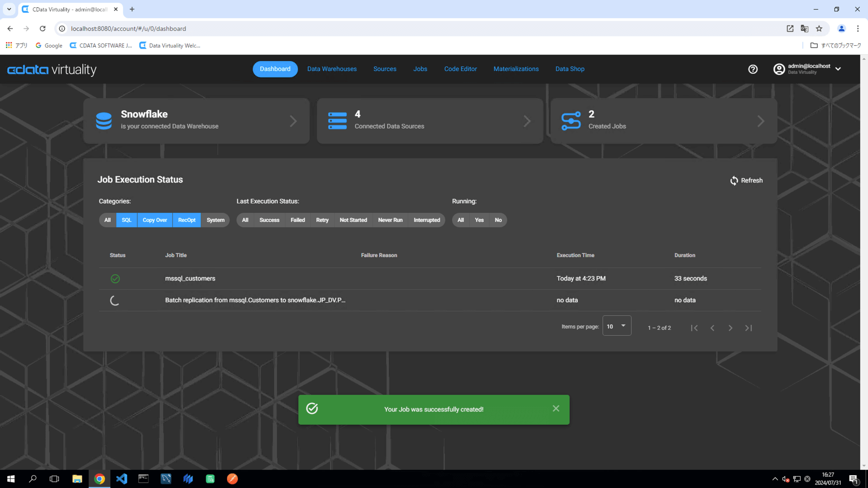Toggle the Copy Over category filter
Screen dimensions: 868x488
click(x=155, y=220)
